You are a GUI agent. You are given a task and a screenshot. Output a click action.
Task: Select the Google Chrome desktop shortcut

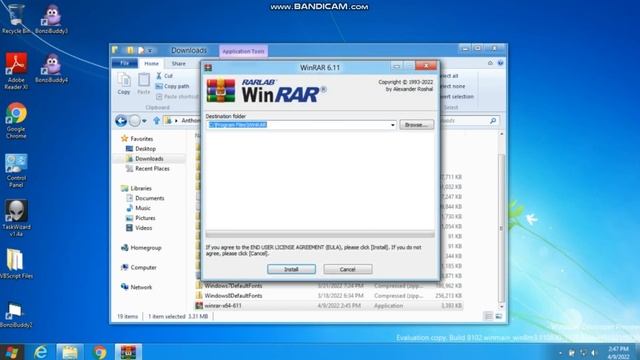[x=16, y=121]
